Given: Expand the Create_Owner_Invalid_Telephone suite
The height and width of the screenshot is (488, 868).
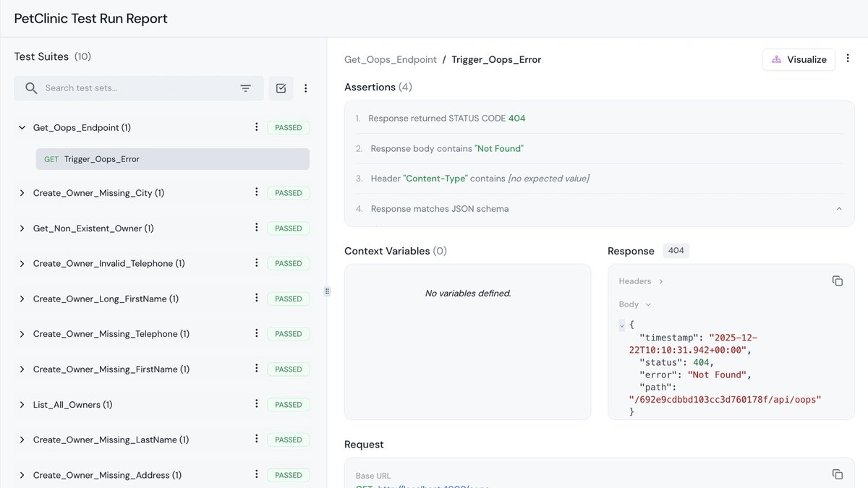Looking at the screenshot, I should point(22,264).
